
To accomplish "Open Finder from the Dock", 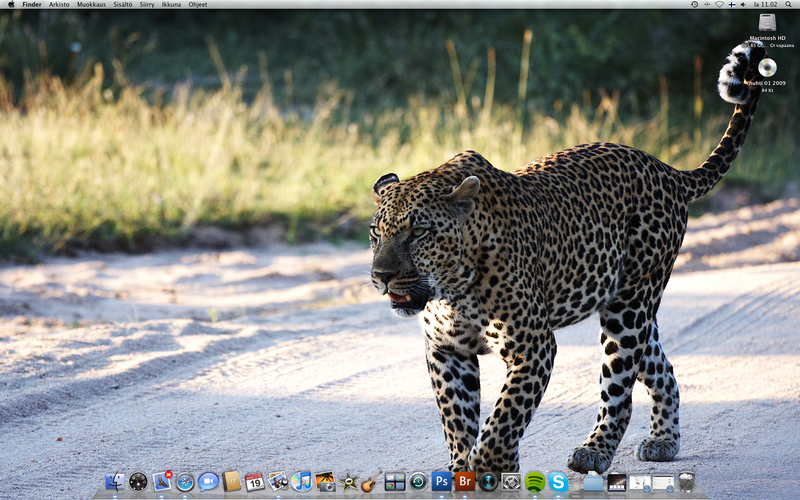I will (115, 481).
